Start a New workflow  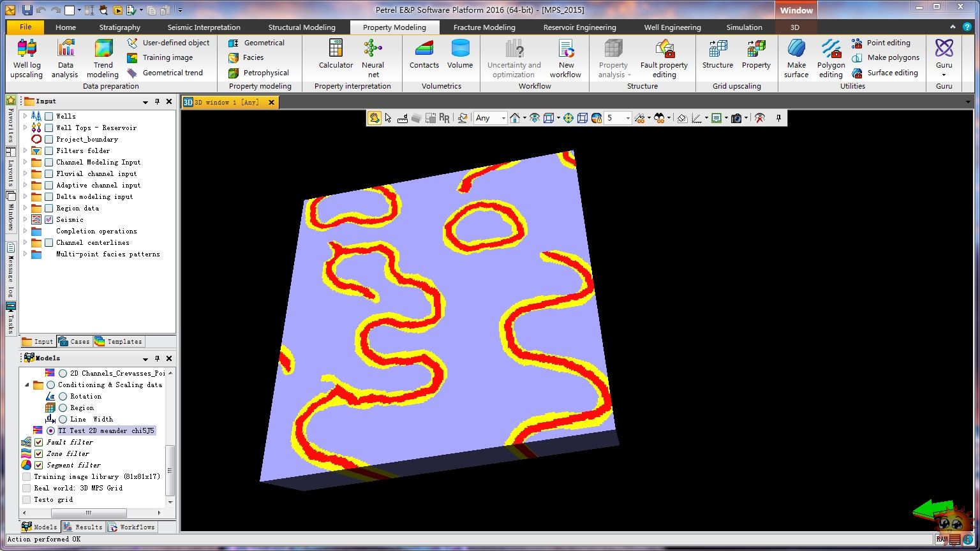(565, 59)
